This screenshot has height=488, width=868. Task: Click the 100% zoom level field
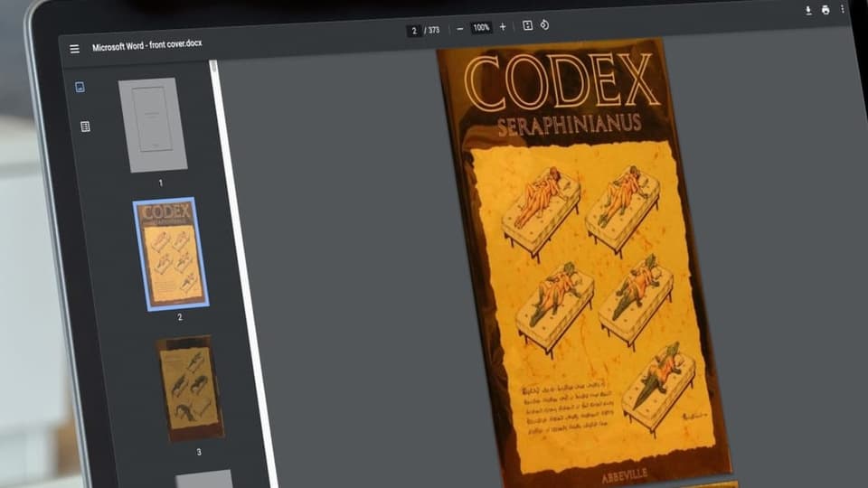tap(481, 28)
